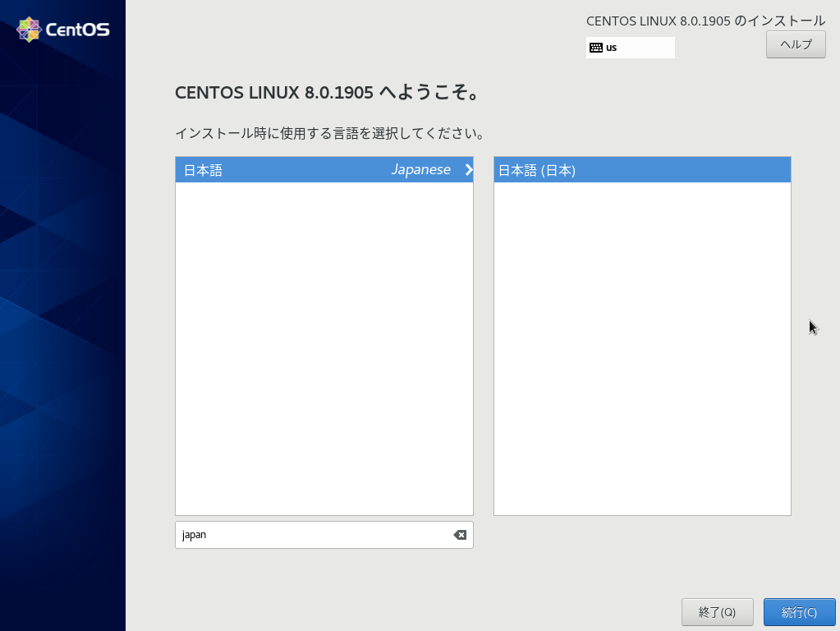The height and width of the screenshot is (631, 840).
Task: Click the CentOS logo in the sidebar
Action: [63, 30]
